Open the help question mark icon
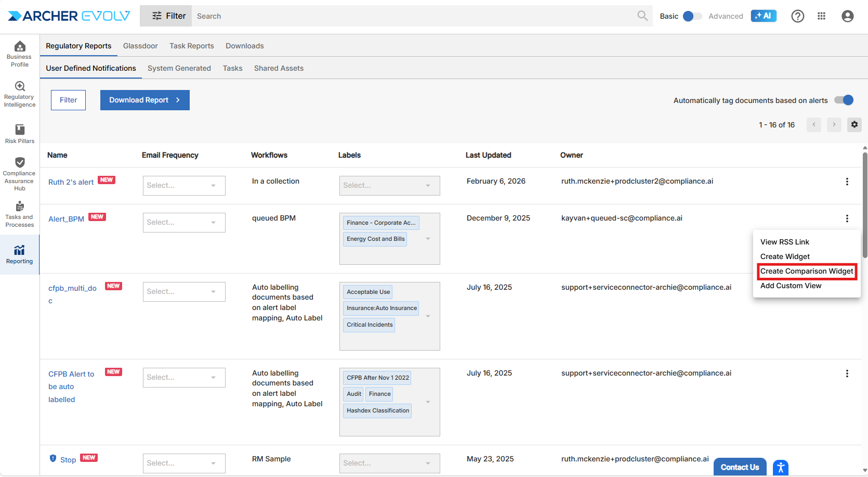 click(797, 16)
